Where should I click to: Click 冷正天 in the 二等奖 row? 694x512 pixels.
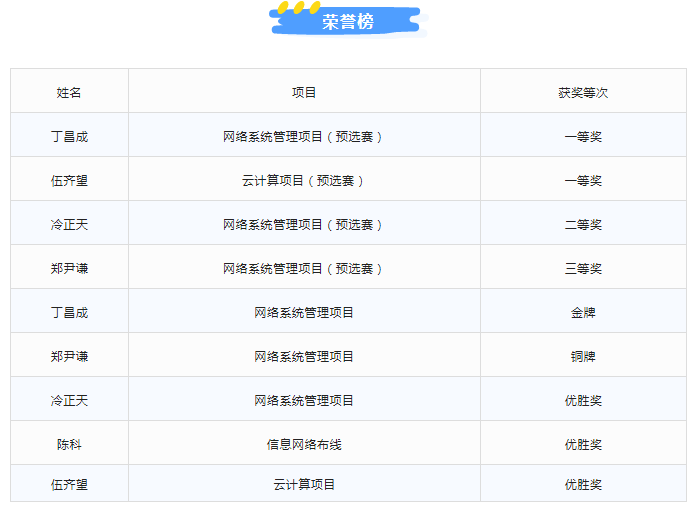point(69,225)
